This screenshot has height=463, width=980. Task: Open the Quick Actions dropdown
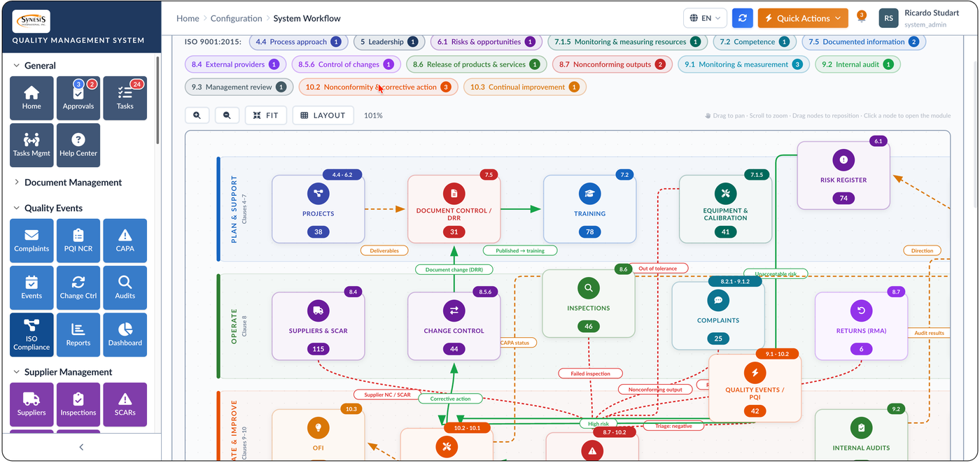(x=803, y=18)
